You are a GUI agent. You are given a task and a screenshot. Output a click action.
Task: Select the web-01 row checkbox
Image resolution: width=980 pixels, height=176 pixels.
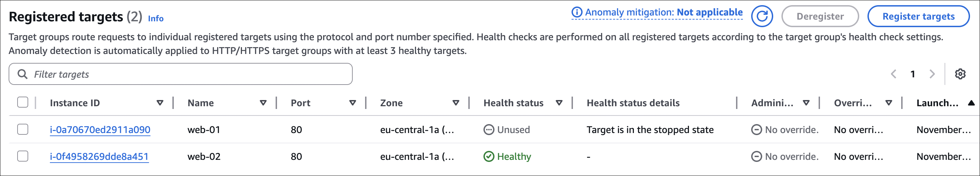(23, 130)
